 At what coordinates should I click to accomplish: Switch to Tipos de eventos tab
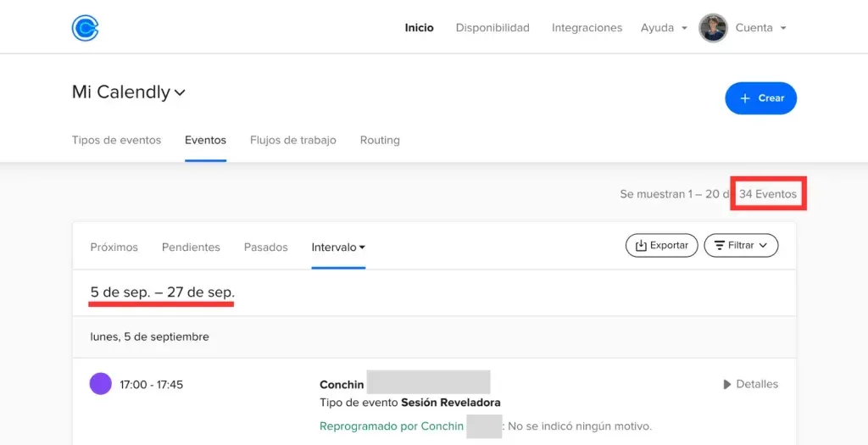[116, 140]
